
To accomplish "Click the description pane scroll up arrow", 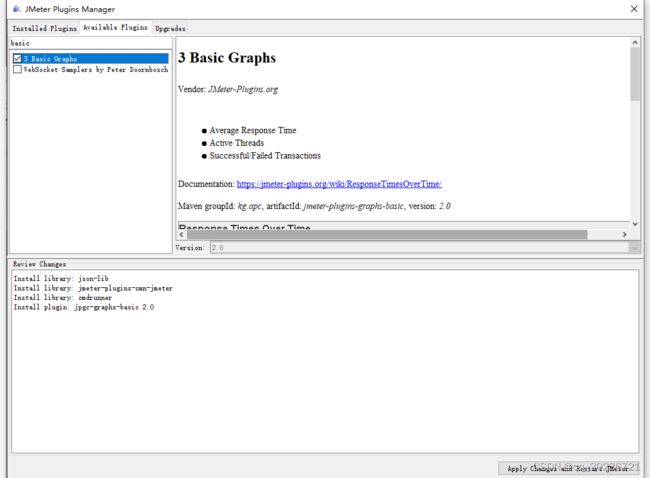I will [x=635, y=42].
